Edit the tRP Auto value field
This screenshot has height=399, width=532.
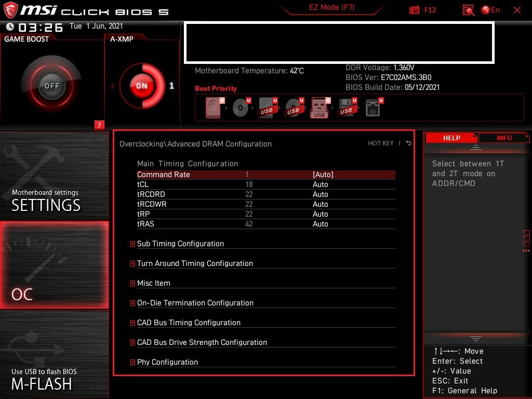(x=320, y=214)
